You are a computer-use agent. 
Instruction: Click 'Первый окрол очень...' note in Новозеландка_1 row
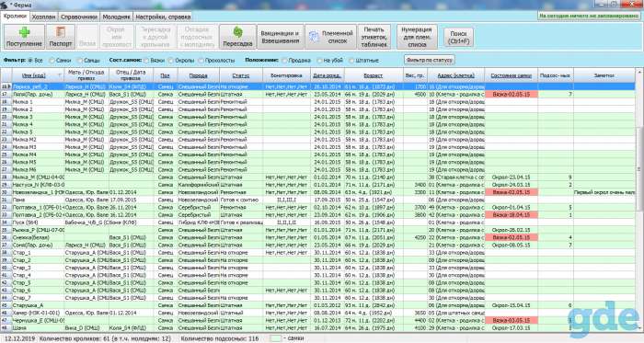point(604,192)
